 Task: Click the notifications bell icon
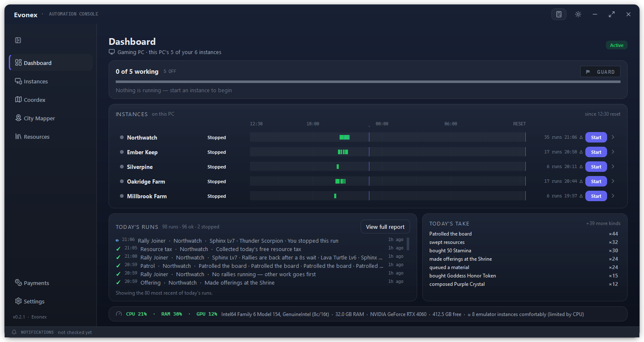14,332
